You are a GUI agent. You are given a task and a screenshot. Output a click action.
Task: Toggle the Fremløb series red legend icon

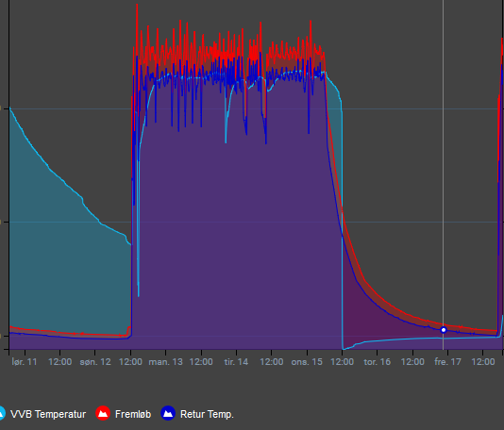point(103,413)
